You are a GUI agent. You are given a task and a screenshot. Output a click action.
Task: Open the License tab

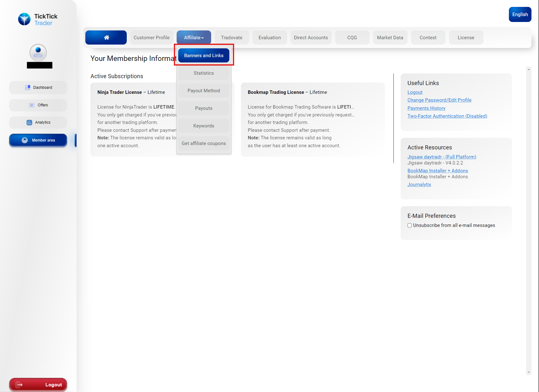466,37
